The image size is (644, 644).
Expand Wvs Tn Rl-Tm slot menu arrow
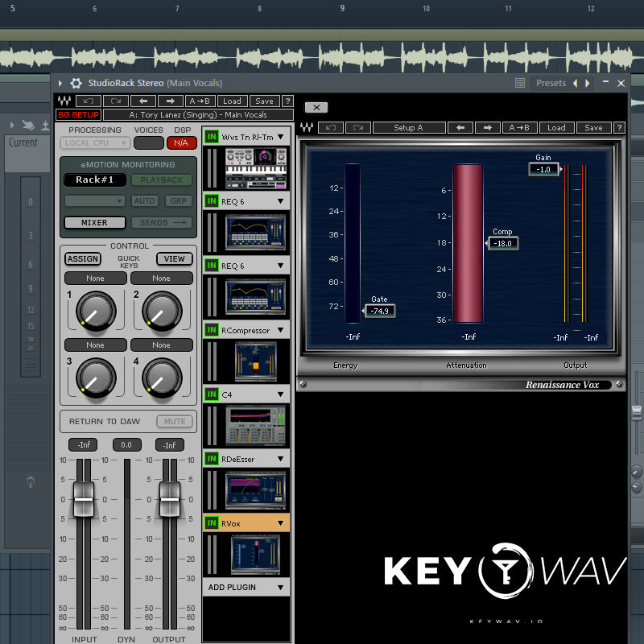280,137
